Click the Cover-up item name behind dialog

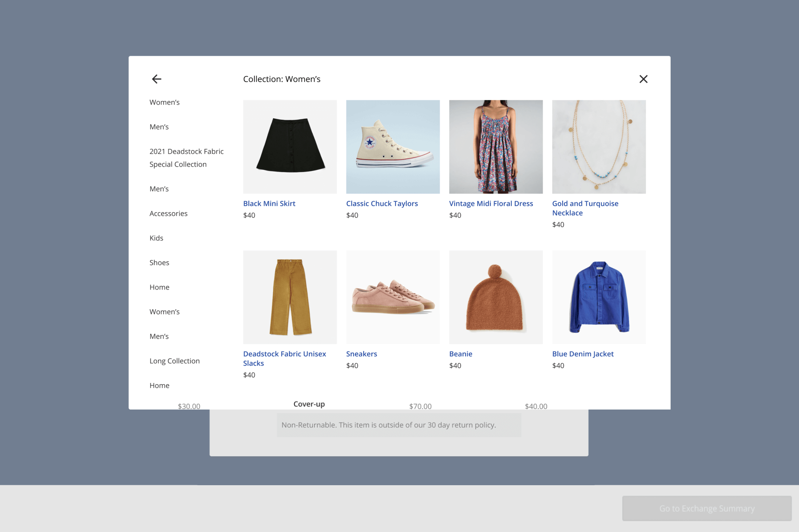[309, 404]
